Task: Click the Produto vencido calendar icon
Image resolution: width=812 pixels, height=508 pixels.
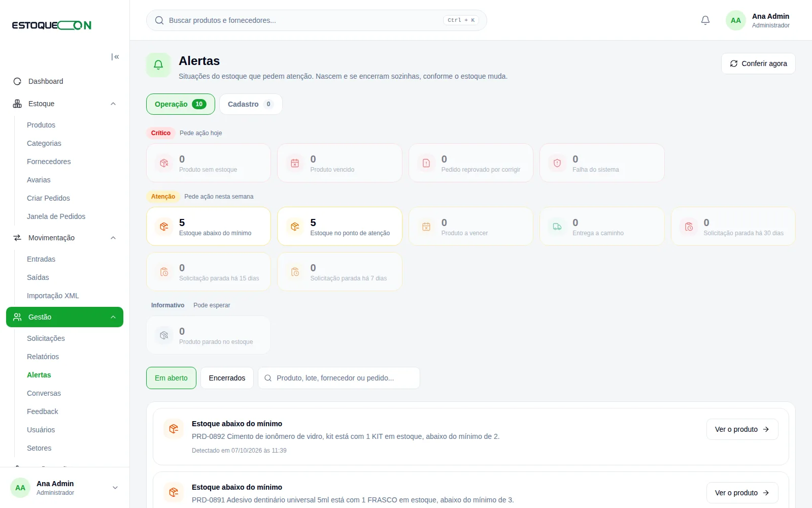Action: [x=295, y=163]
